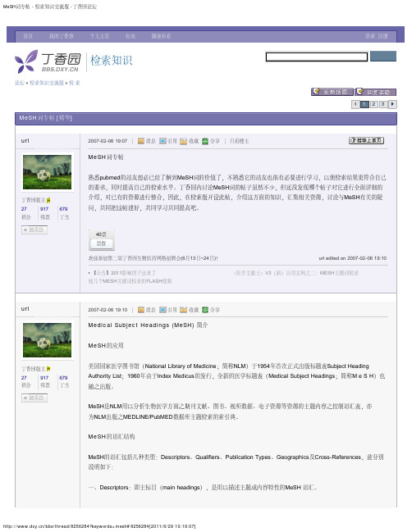Open 检索知识交流版 breadcrumb link

click(x=47, y=83)
